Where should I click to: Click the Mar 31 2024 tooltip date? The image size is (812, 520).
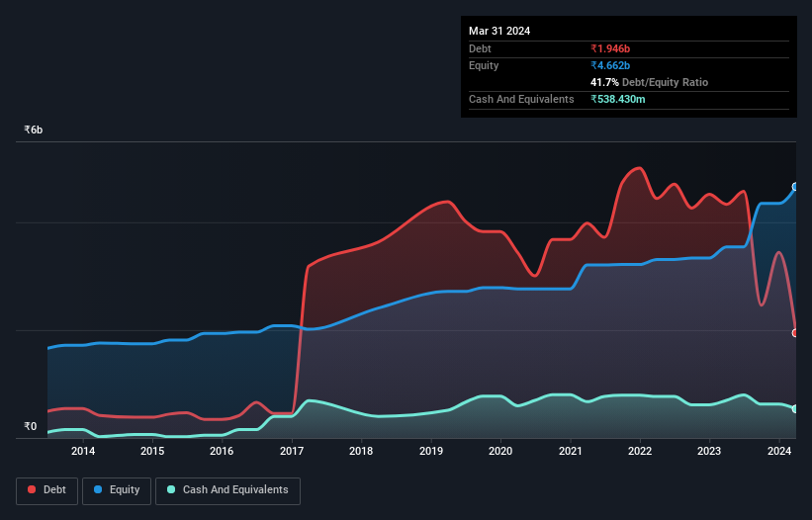tap(499, 31)
